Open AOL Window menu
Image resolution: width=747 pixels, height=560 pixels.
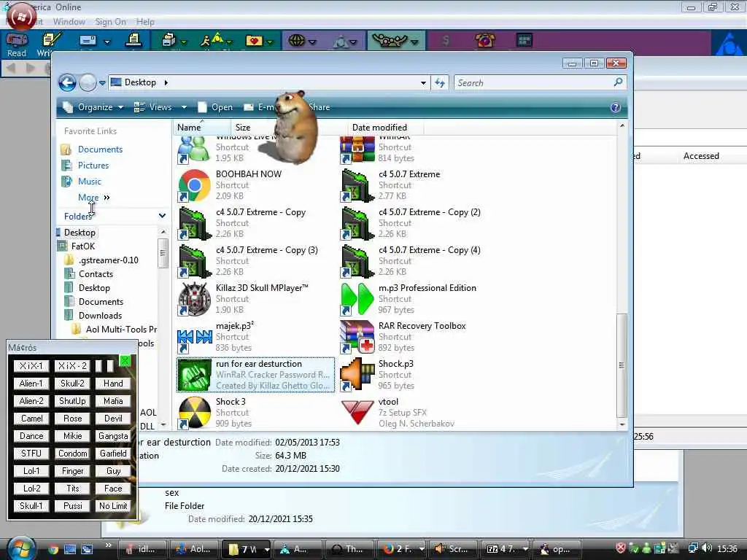(x=69, y=22)
